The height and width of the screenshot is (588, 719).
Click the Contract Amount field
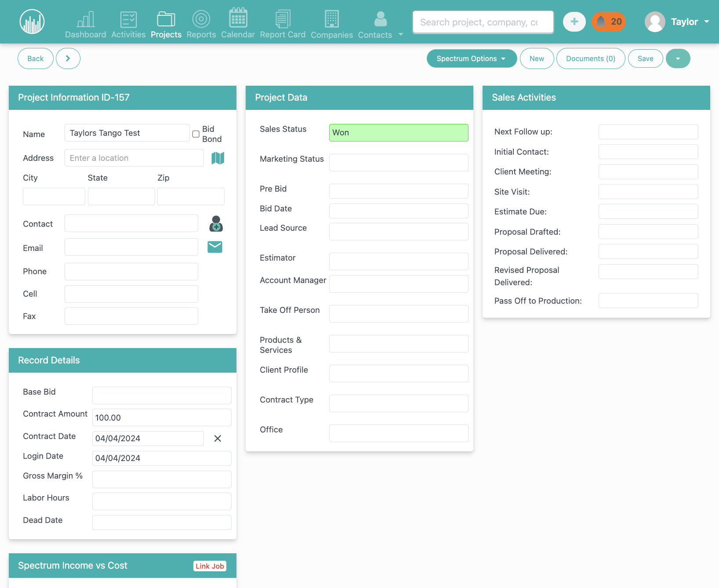[x=162, y=417]
